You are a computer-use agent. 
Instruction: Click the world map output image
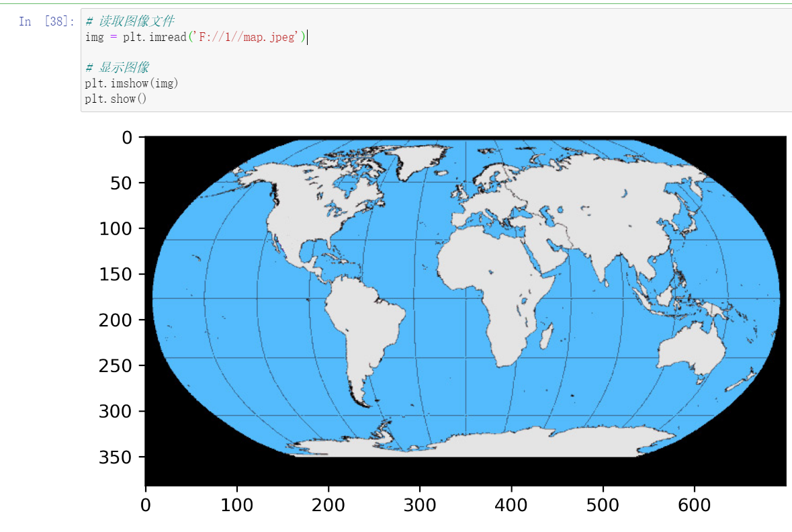466,311
